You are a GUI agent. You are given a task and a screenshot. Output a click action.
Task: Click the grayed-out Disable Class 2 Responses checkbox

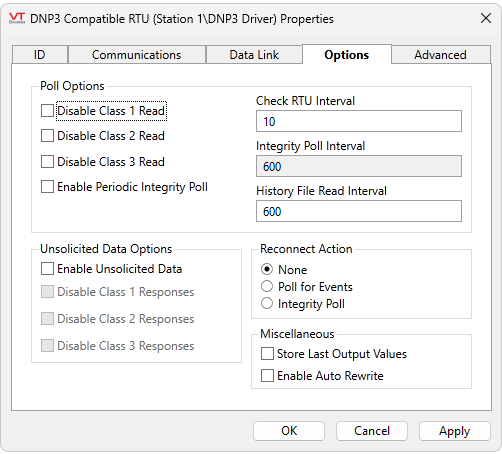coord(47,319)
